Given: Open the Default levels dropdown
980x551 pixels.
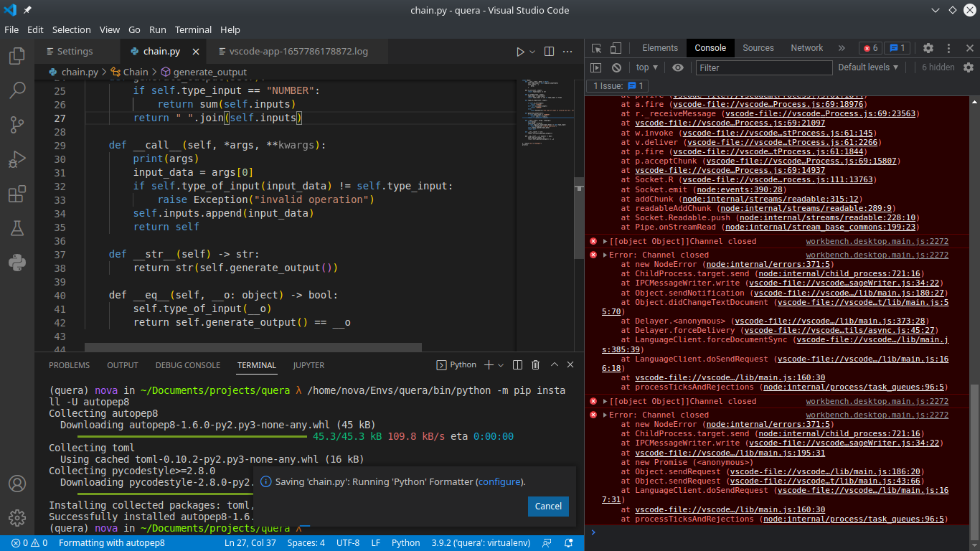Looking at the screenshot, I should (866, 67).
